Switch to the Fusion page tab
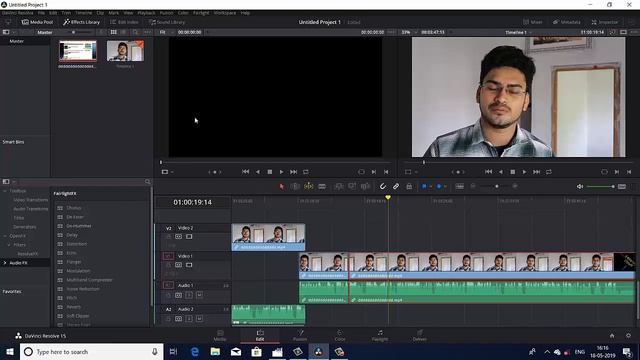Image resolution: width=640 pixels, height=360 pixels. 300,335
